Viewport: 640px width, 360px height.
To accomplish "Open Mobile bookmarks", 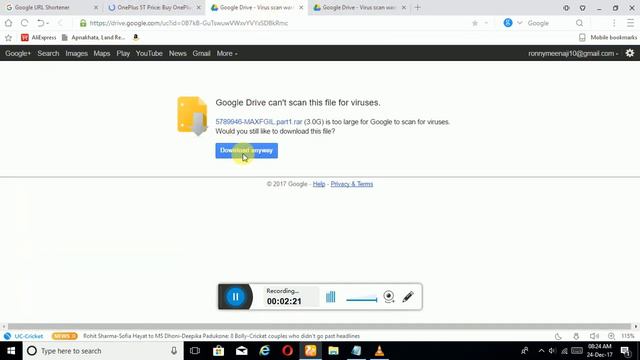I will pos(608,38).
